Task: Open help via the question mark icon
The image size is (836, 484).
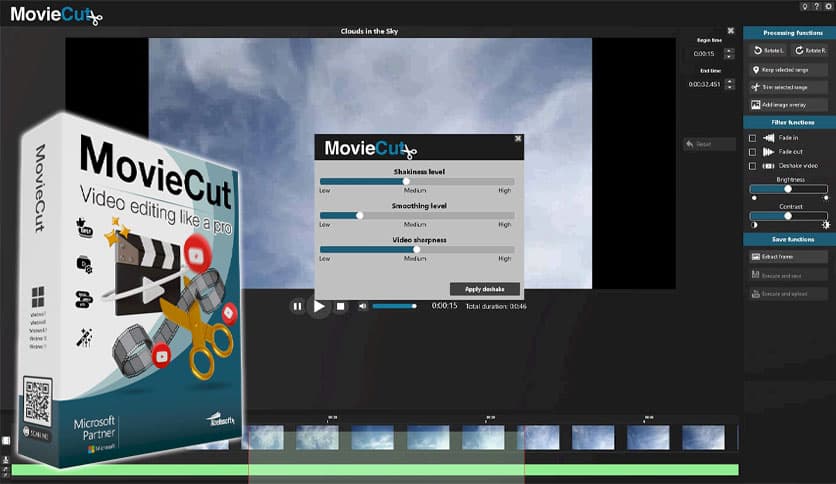Action: point(816,6)
